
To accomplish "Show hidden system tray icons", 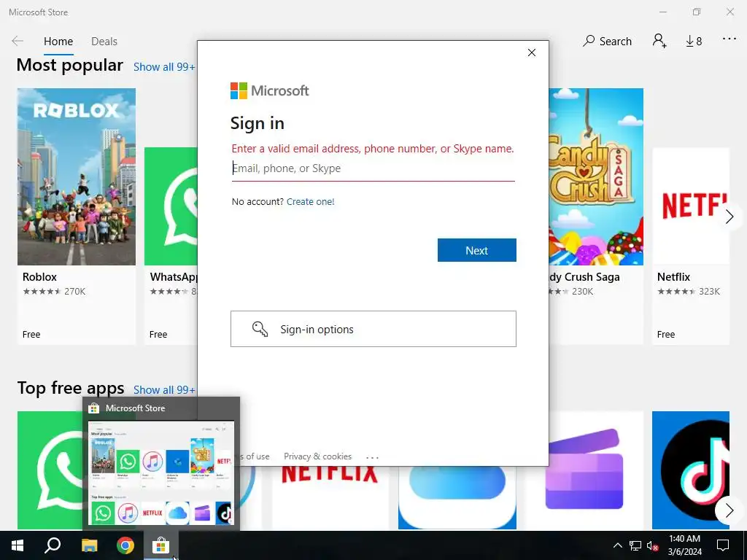I will tap(617, 545).
